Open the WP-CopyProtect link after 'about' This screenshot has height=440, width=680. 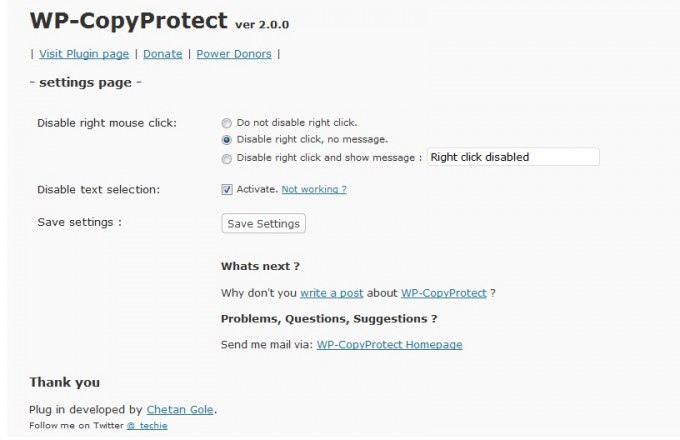[x=443, y=293]
